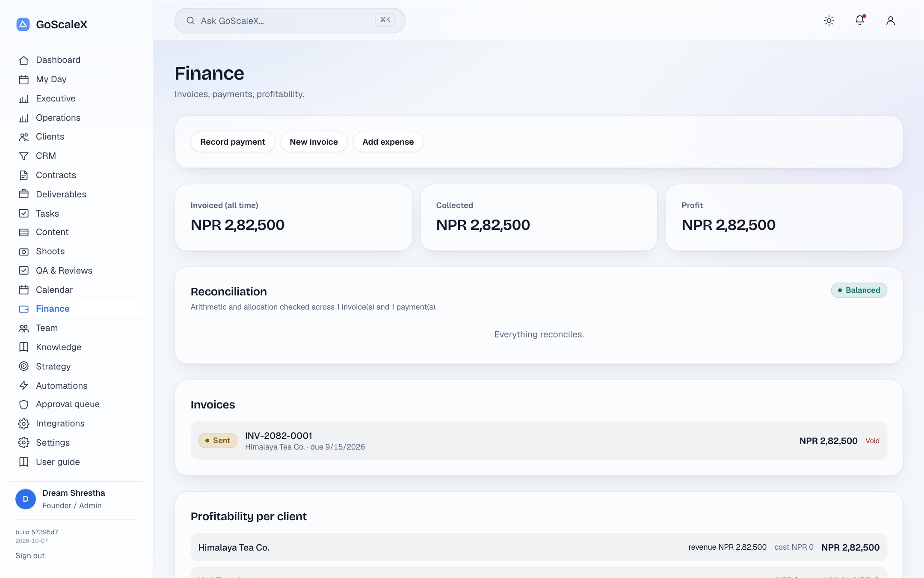Viewport: 924px width, 578px height.
Task: Open the Content section
Action: (77, 232)
